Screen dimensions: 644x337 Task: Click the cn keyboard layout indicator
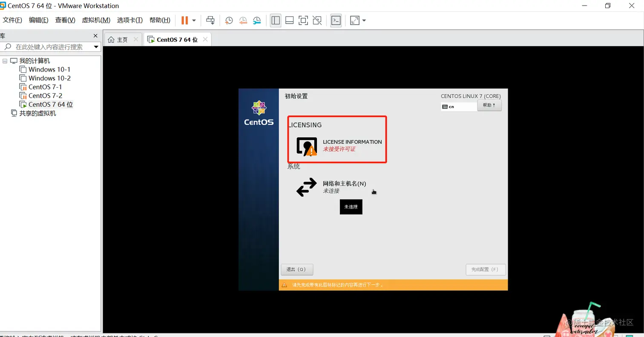[x=459, y=107]
